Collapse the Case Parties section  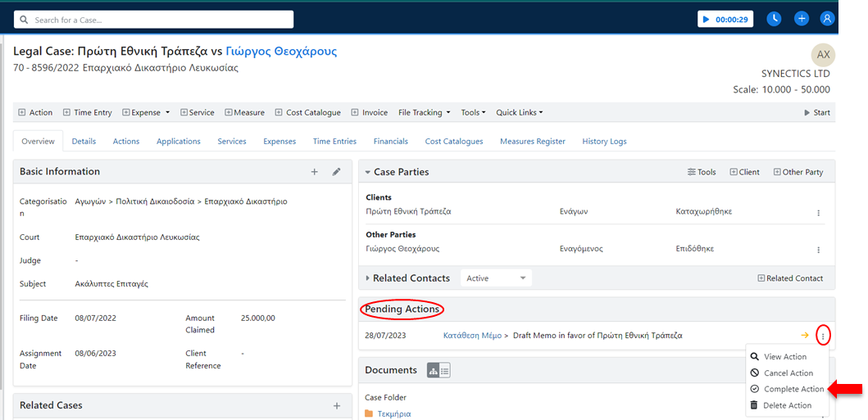pyautogui.click(x=368, y=172)
